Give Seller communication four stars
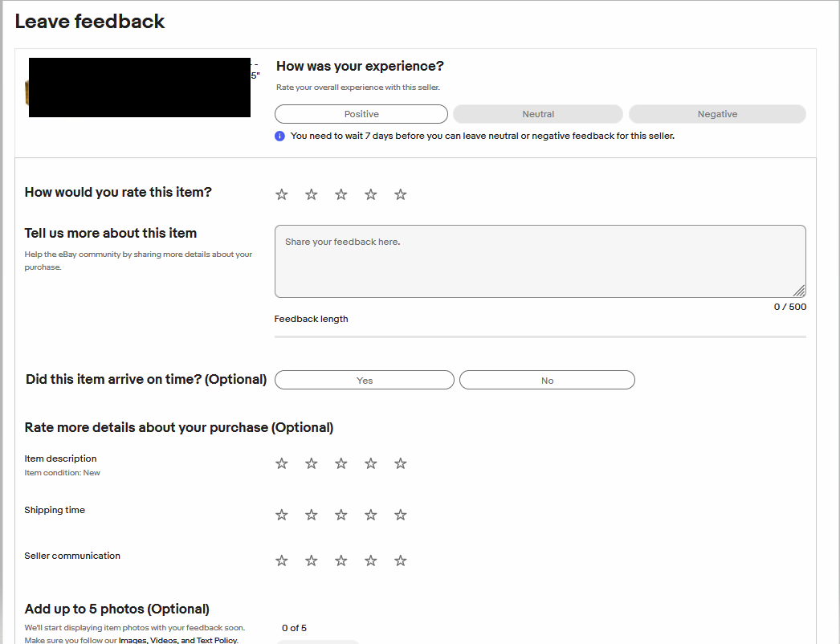This screenshot has height=644, width=840. coord(371,561)
